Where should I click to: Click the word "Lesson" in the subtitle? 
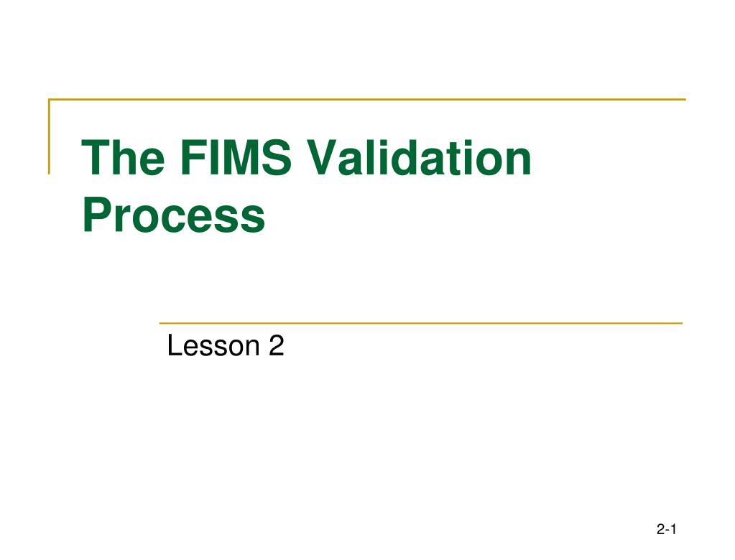click(x=213, y=345)
